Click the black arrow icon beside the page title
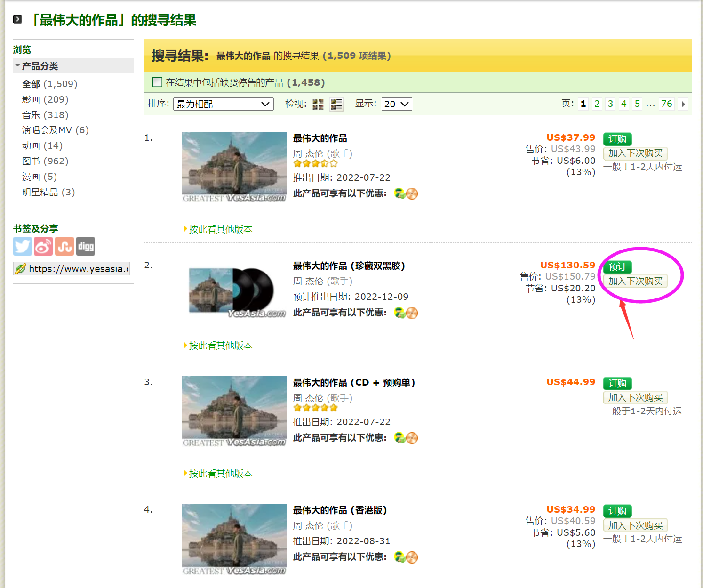This screenshot has height=588, width=703. [17, 19]
